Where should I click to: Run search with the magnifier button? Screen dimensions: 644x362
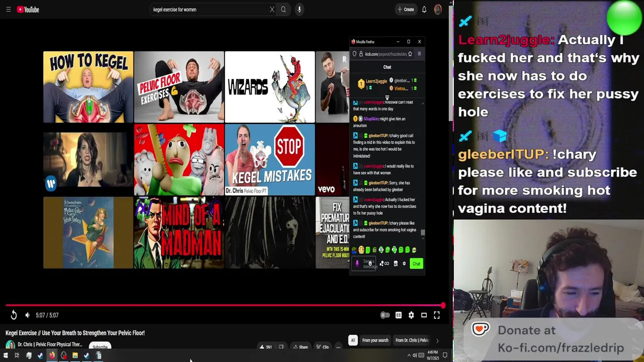pyautogui.click(x=283, y=10)
